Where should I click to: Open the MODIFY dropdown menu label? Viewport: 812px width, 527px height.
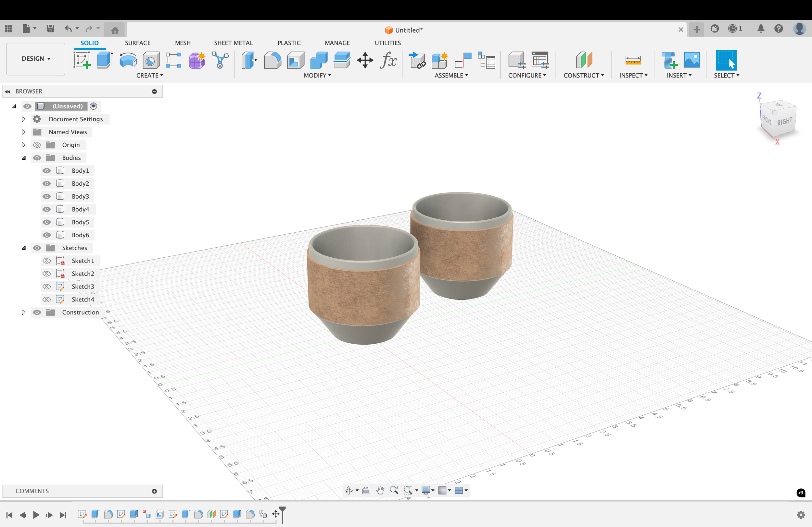[x=317, y=75]
